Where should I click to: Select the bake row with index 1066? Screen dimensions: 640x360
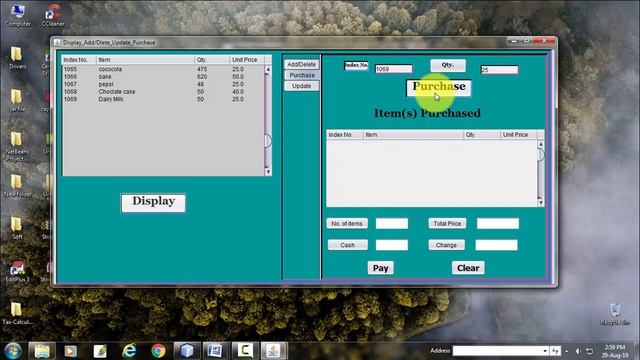[163, 77]
